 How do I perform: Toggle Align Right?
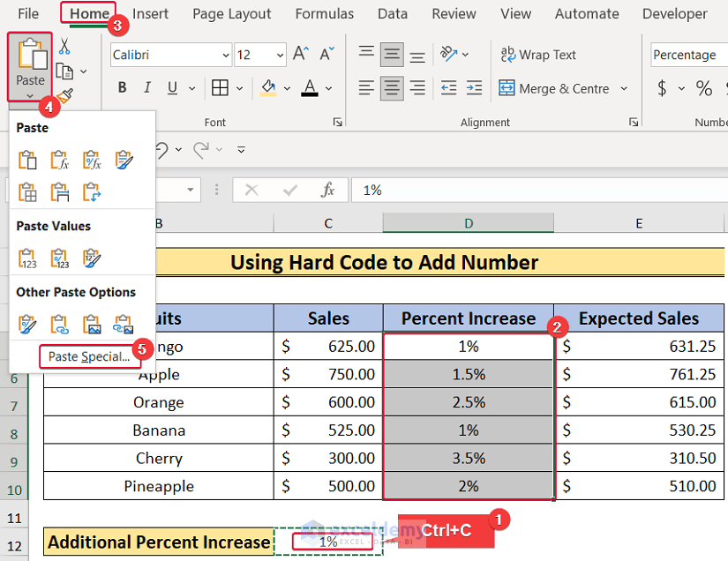coord(417,87)
